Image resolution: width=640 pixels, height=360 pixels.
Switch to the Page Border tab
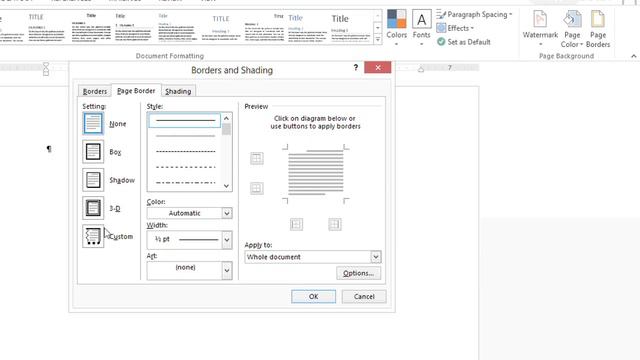click(136, 91)
